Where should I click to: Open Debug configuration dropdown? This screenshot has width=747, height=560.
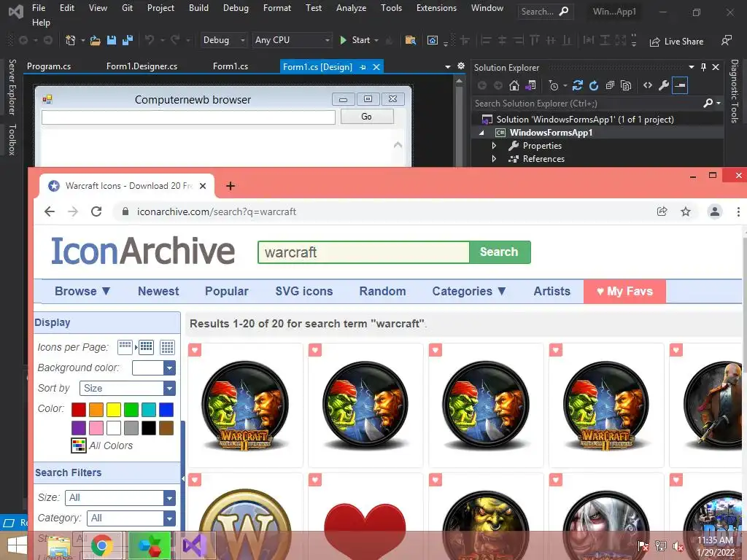pos(223,41)
